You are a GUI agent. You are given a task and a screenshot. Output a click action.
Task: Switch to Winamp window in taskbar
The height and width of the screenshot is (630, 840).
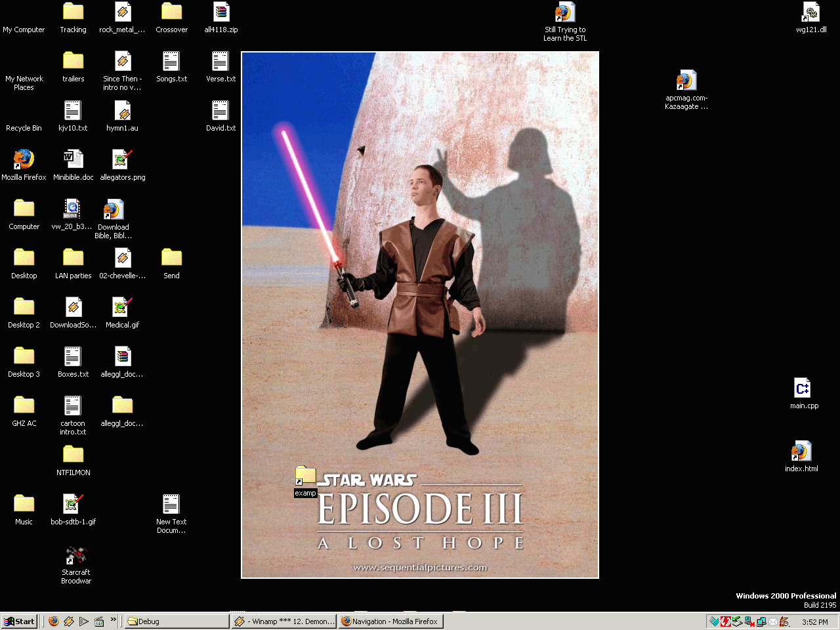pos(284,621)
